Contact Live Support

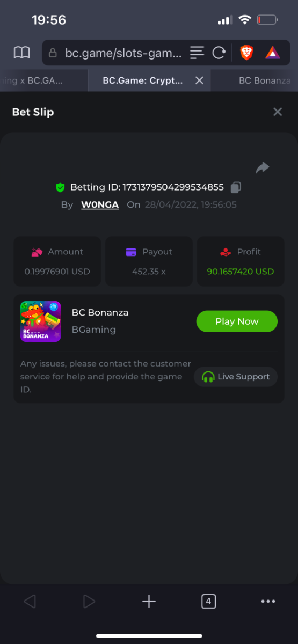236,377
